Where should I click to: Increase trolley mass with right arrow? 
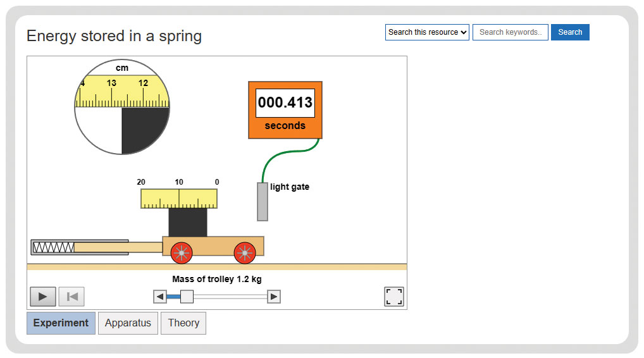[x=273, y=297]
